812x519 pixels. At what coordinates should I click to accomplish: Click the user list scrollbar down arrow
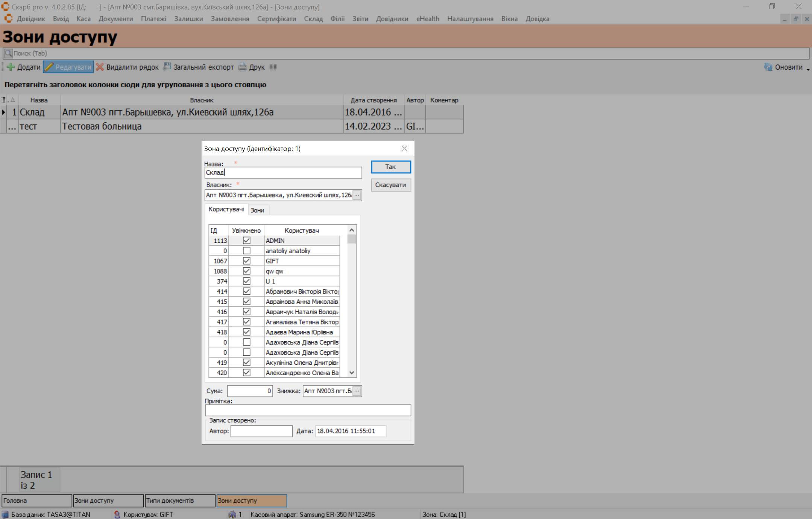(352, 373)
